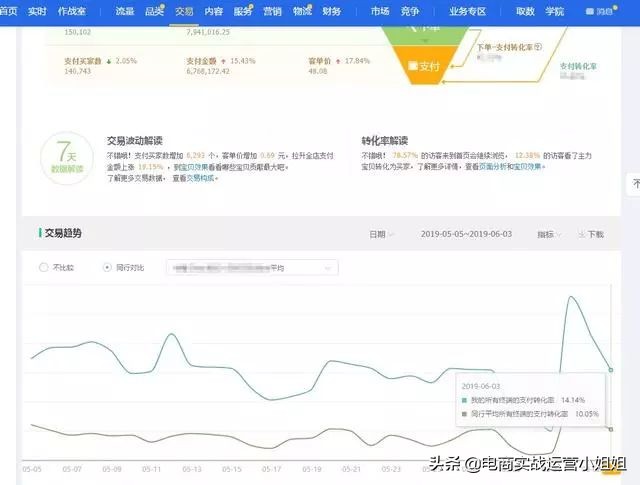Viewport: 640px width, 485px height.
Task: Select the 不比较 radio button
Action: [43, 267]
